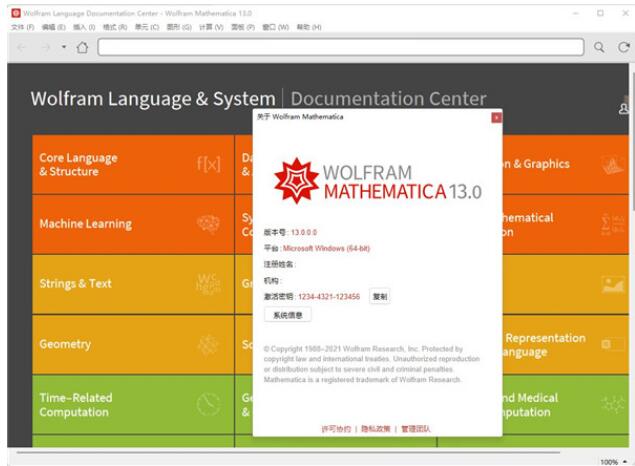Open the 计算 (V) menu

click(211, 27)
